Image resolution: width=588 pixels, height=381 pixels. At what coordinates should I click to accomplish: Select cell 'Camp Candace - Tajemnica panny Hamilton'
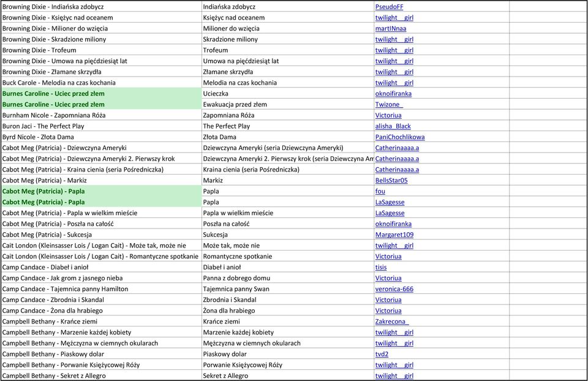(x=101, y=289)
